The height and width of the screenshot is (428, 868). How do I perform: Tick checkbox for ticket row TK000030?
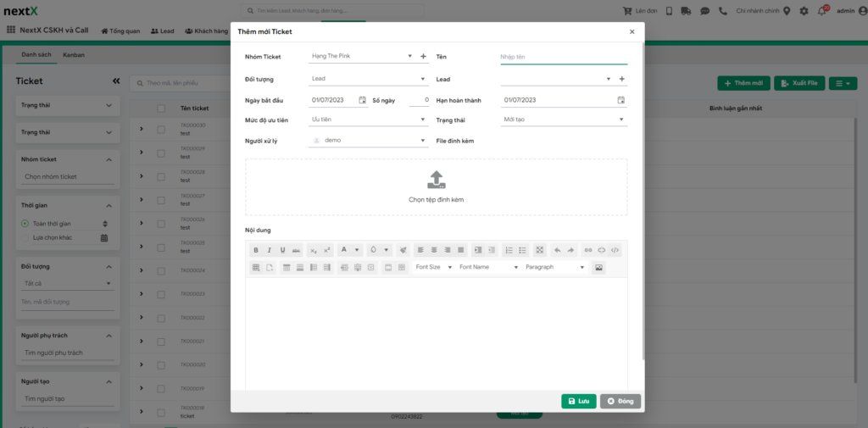click(161, 128)
